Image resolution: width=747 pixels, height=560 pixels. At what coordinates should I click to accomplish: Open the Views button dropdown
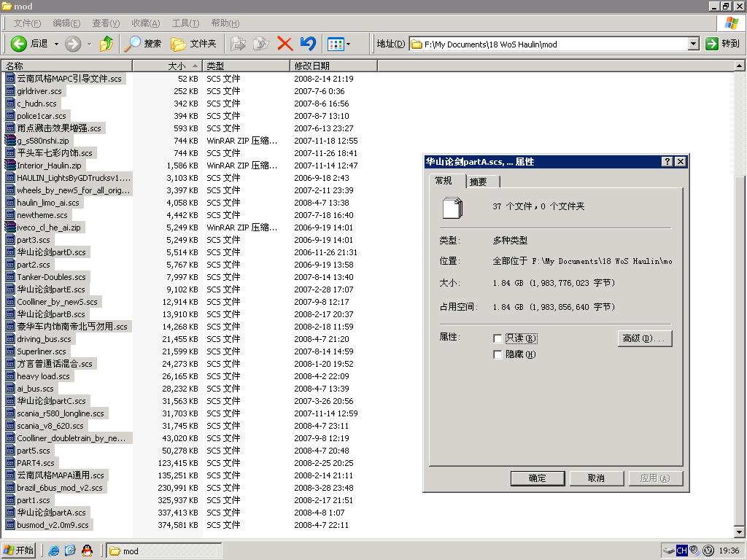coord(338,44)
